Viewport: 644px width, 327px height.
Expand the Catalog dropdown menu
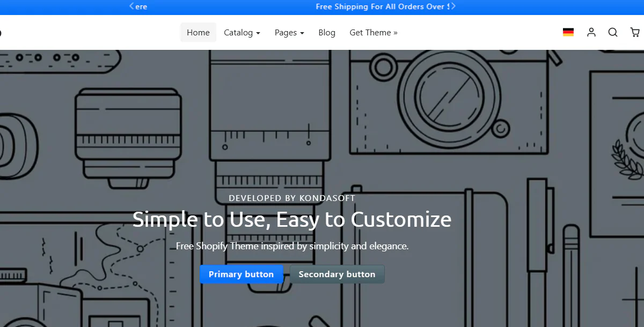pyautogui.click(x=242, y=32)
